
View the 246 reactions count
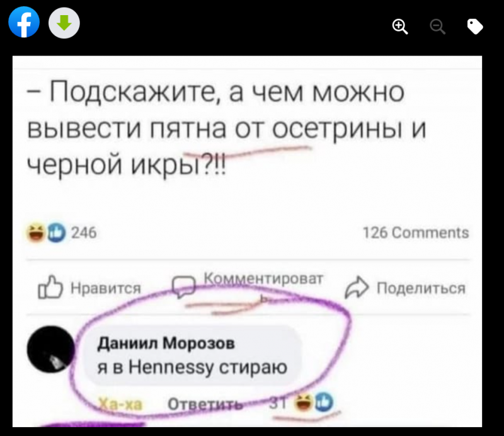(x=84, y=232)
